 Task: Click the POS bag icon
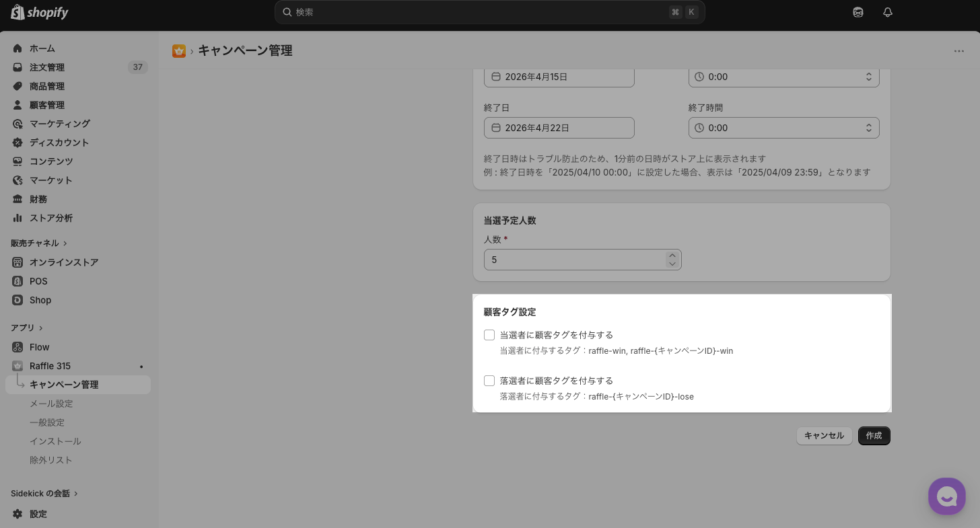pos(18,281)
